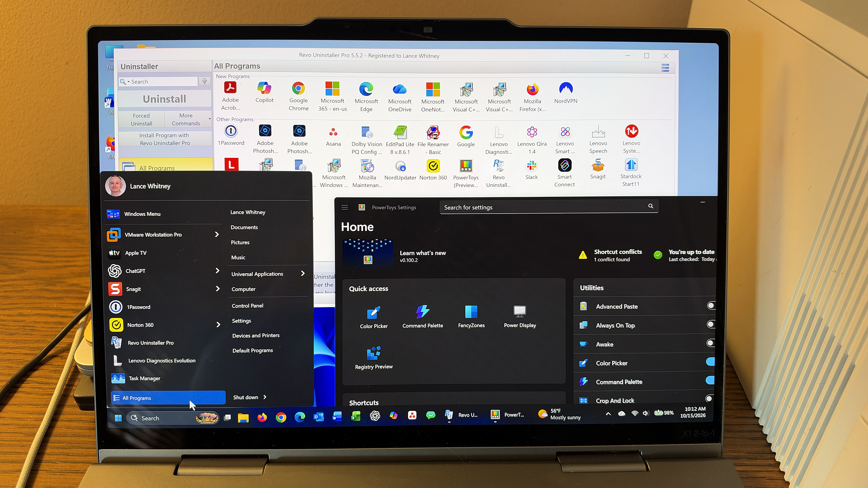Toggle Crop And Lock utility switch
This screenshot has width=868, height=488.
pos(709,399)
